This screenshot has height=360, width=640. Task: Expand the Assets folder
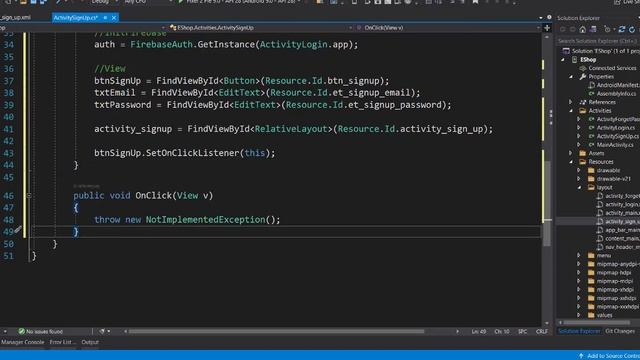coord(571,153)
